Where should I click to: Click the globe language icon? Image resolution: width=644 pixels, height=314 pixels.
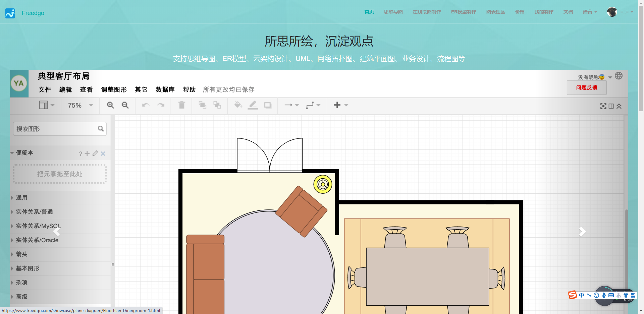[619, 76]
